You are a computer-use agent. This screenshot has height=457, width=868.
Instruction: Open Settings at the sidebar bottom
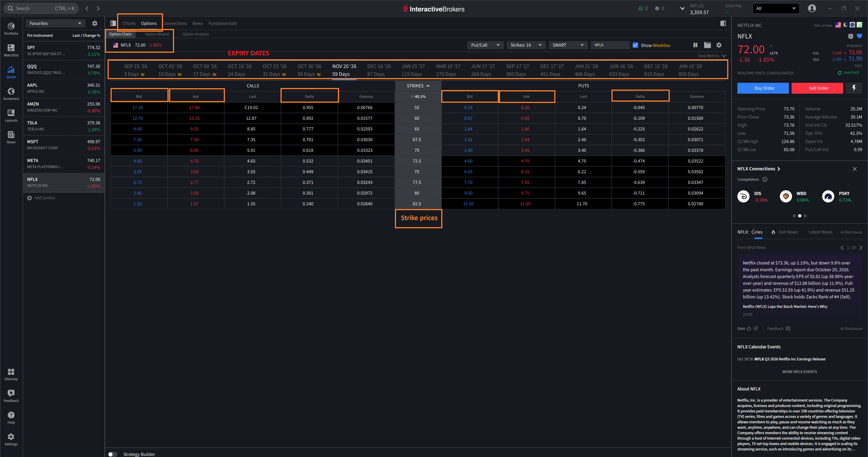tap(11, 439)
